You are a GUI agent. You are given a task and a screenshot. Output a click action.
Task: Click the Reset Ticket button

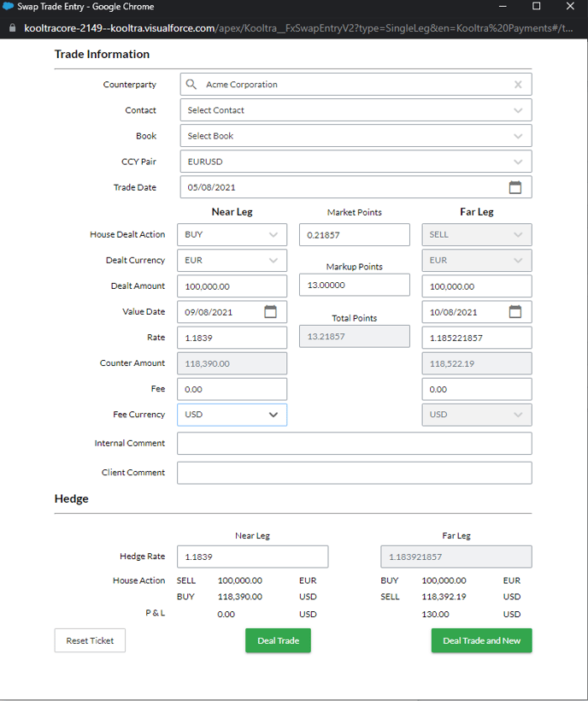(90, 640)
